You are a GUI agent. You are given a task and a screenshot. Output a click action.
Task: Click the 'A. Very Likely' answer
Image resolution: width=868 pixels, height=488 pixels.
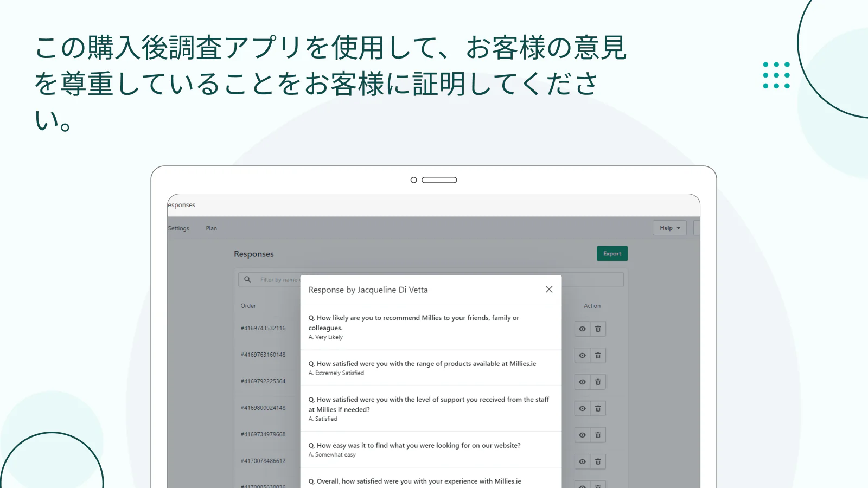click(x=325, y=337)
